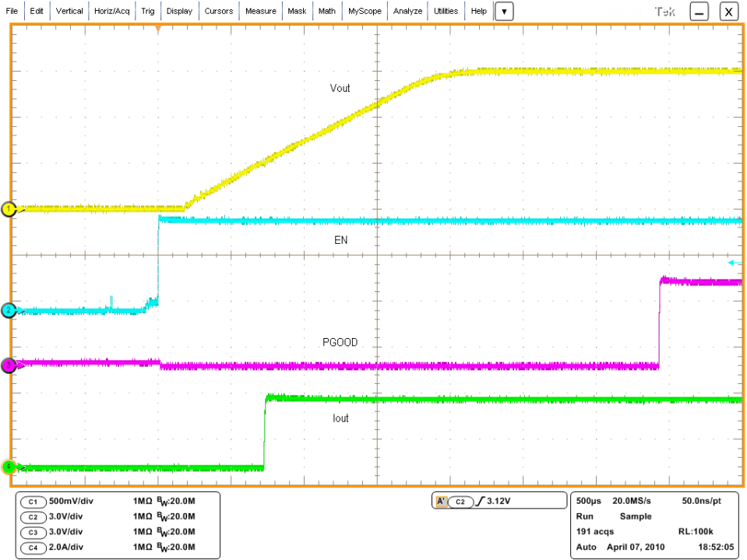Open the C2 3.0V/div channel settings badge

[x=31, y=516]
